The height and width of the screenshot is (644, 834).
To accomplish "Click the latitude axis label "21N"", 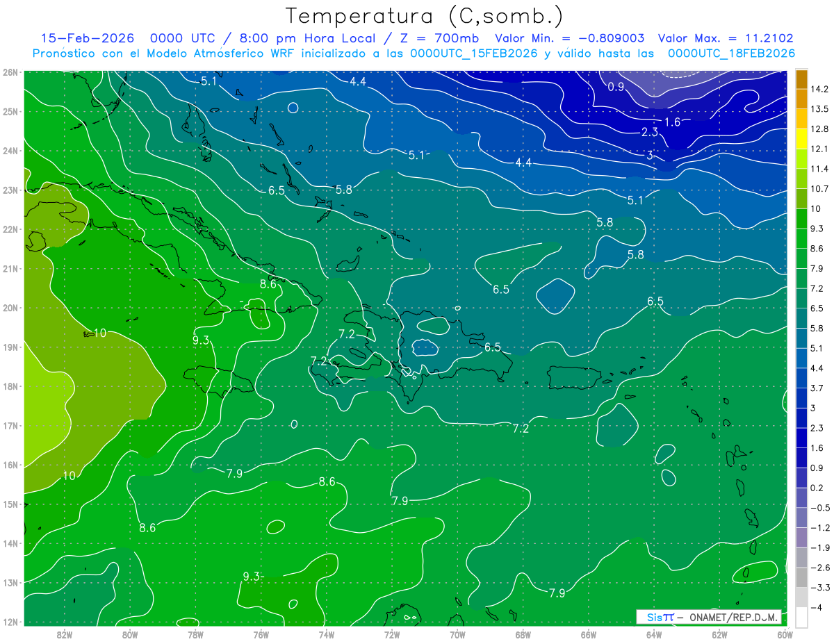I will pyautogui.click(x=10, y=268).
